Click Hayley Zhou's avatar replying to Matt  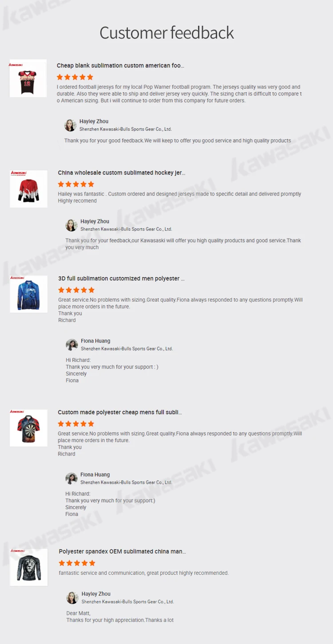73,597
